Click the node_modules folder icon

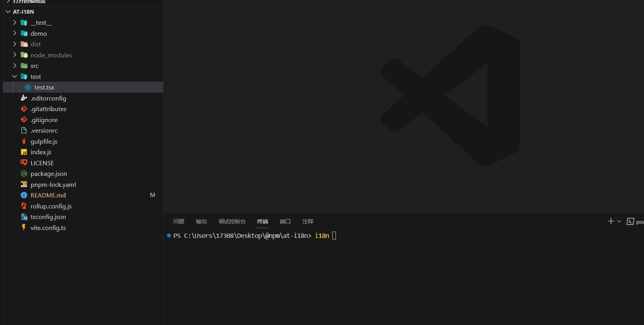24,55
